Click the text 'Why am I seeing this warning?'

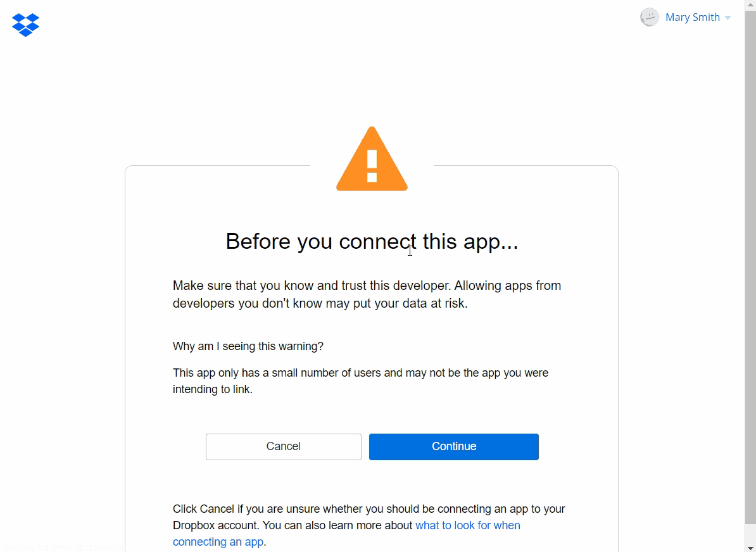(248, 346)
